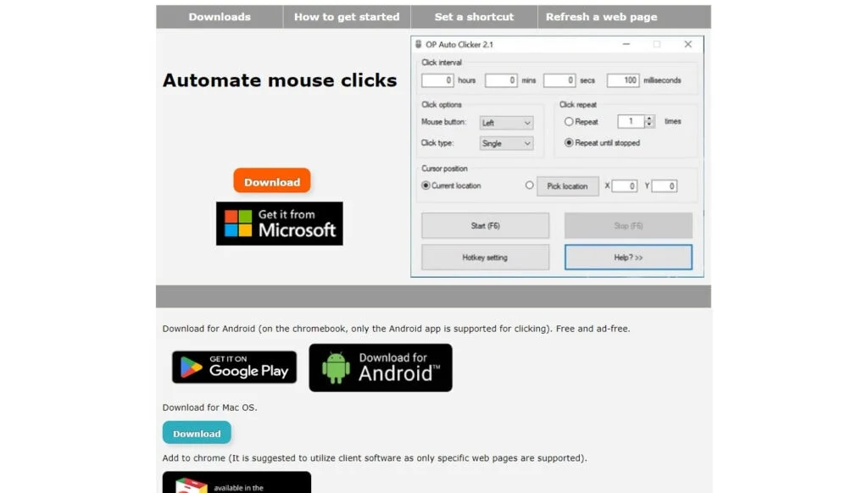This screenshot has height=493, width=868.
Task: Click the hours interval field
Action: [x=437, y=80]
